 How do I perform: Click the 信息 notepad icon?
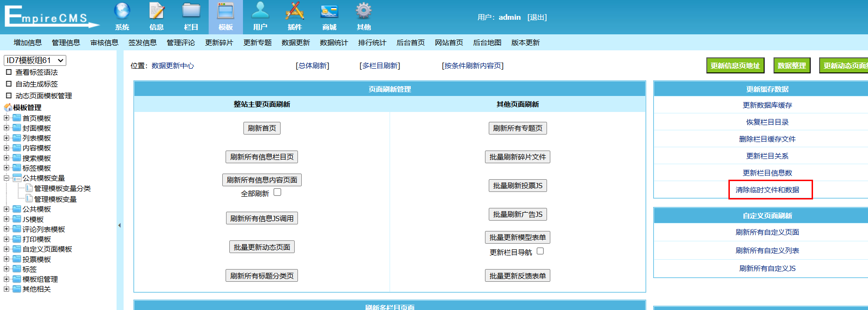click(156, 11)
